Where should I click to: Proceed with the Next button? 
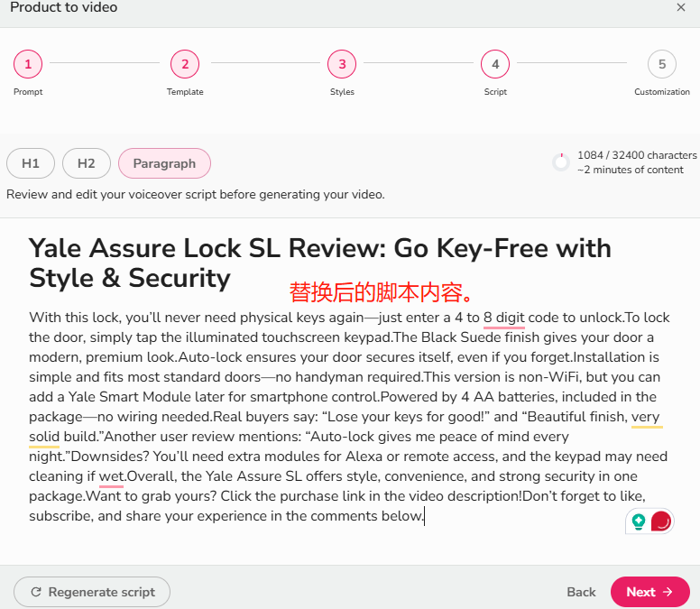pyautogui.click(x=650, y=592)
